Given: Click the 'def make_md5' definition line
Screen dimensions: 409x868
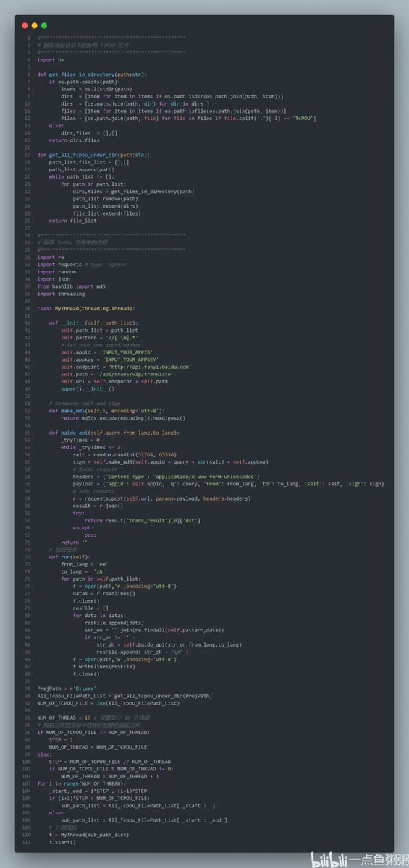Looking at the screenshot, I should tap(107, 411).
